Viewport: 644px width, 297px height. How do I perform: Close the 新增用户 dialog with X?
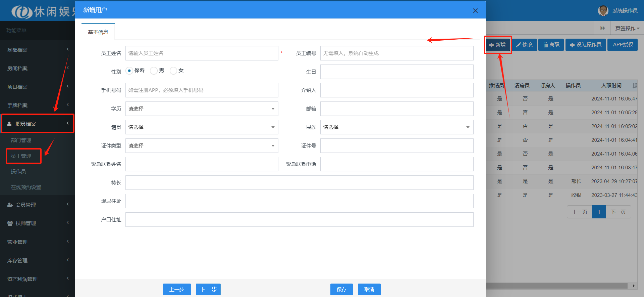pos(475,11)
